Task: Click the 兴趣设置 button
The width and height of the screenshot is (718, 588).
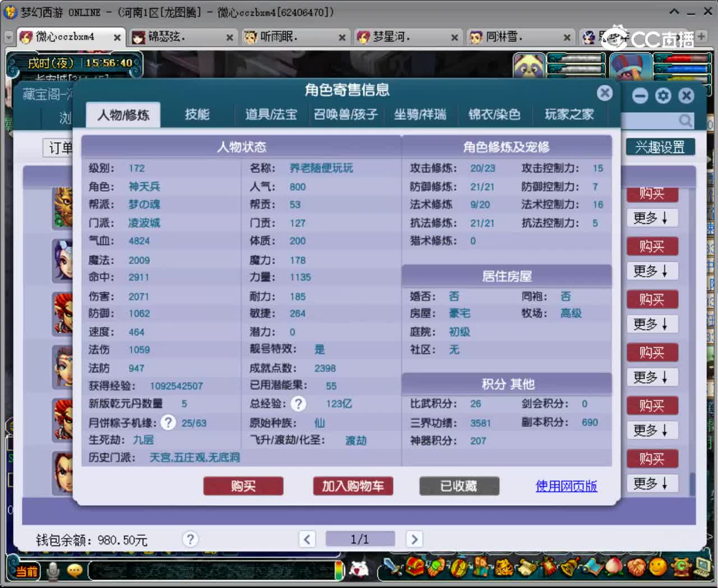Action: tap(660, 147)
